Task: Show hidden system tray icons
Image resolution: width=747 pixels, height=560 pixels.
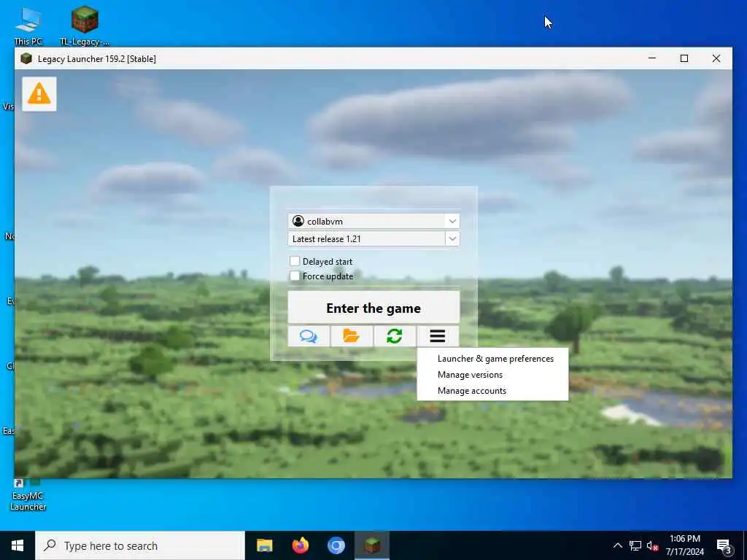Action: [617, 545]
